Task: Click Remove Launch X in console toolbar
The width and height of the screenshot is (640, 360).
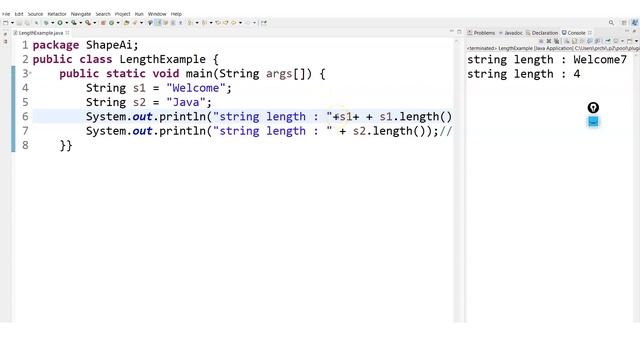Action: point(549,41)
